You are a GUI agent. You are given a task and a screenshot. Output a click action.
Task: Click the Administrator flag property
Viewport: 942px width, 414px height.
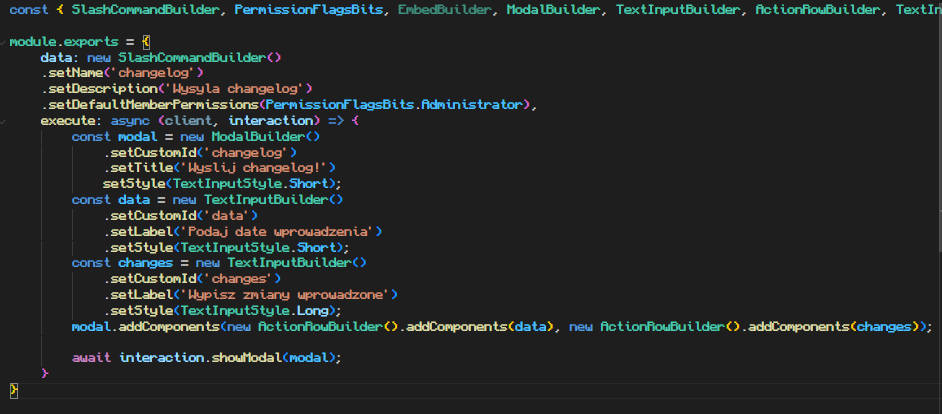pos(472,105)
